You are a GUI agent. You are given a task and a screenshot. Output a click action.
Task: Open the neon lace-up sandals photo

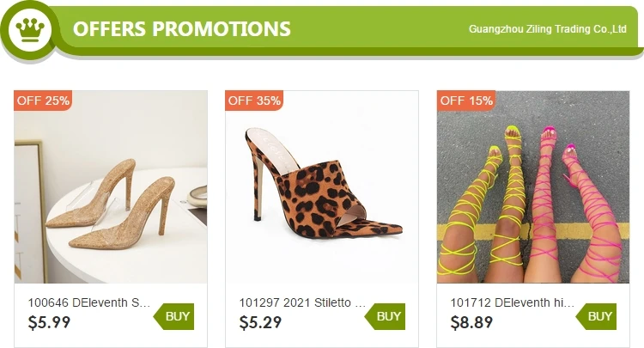coord(533,187)
